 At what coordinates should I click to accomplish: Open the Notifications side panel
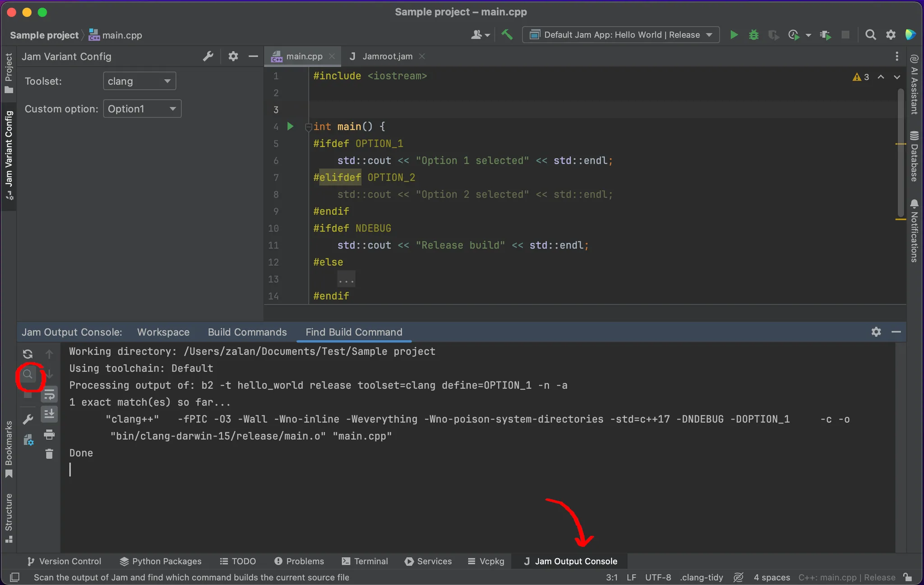[914, 231]
